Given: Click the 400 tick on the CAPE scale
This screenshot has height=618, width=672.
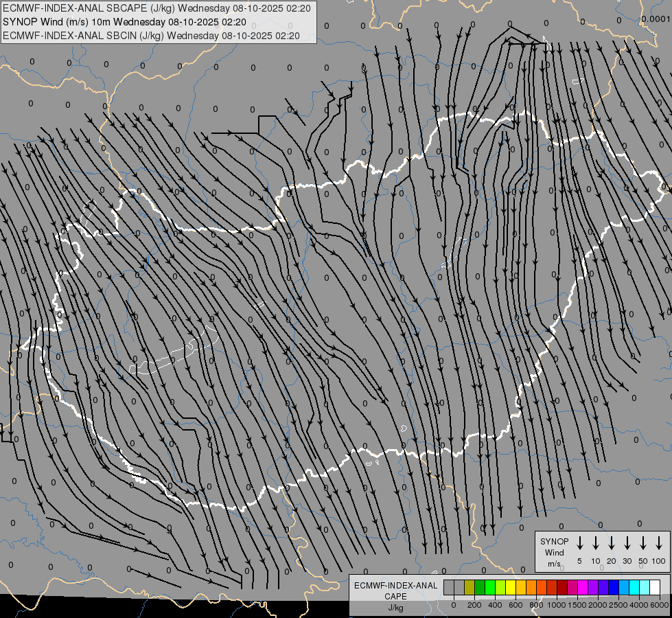Looking at the screenshot, I should click(495, 605).
